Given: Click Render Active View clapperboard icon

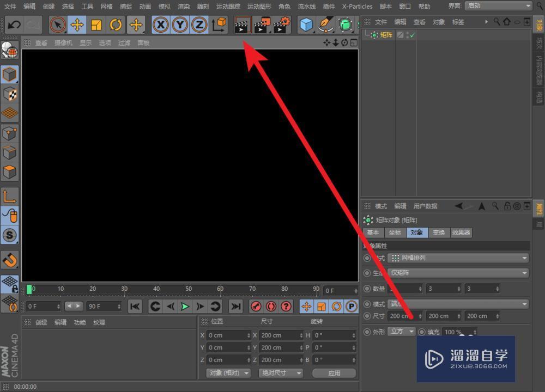Looking at the screenshot, I should tap(243, 24).
